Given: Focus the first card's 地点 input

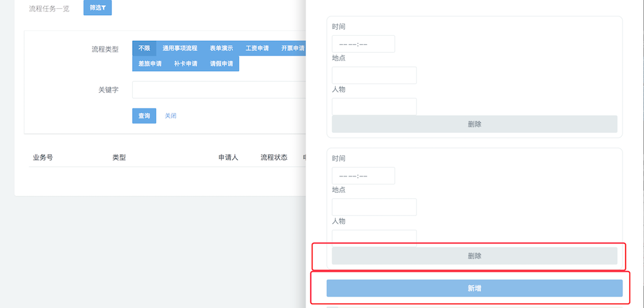Looking at the screenshot, I should coord(374,75).
